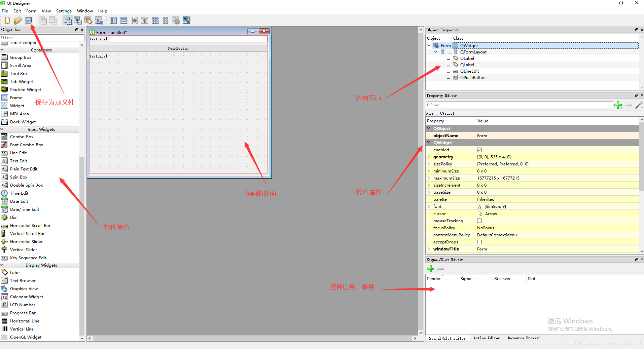Apply vertical splitter layout icon
The width and height of the screenshot is (644, 349).
coord(145,21)
